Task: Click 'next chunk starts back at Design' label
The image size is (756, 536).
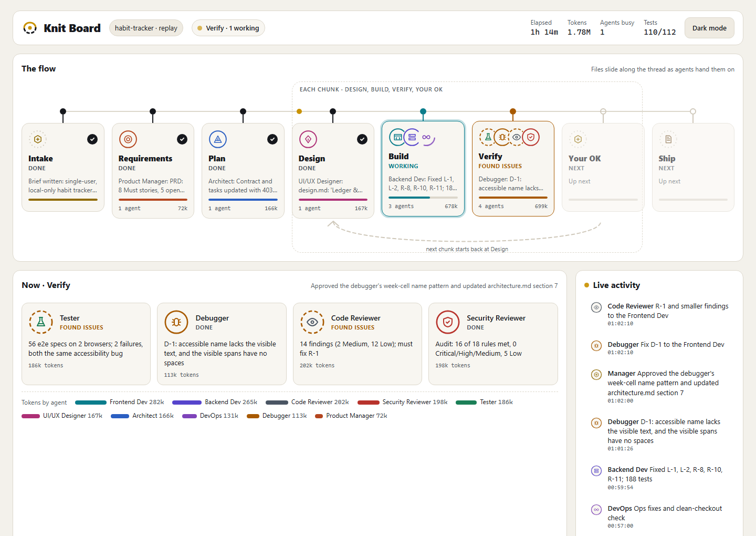Action: (467, 249)
